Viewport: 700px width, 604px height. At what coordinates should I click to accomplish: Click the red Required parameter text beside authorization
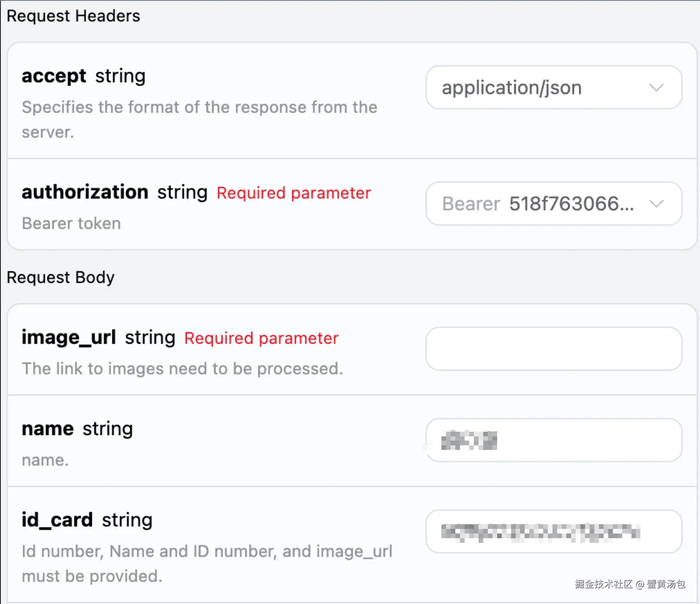tap(293, 193)
